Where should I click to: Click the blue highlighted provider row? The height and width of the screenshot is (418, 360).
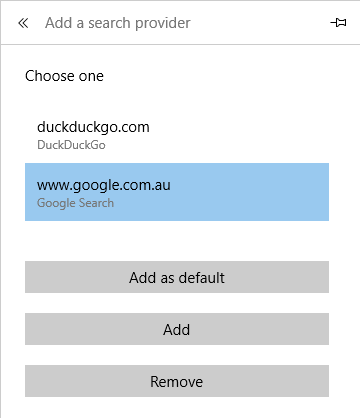coord(177,192)
